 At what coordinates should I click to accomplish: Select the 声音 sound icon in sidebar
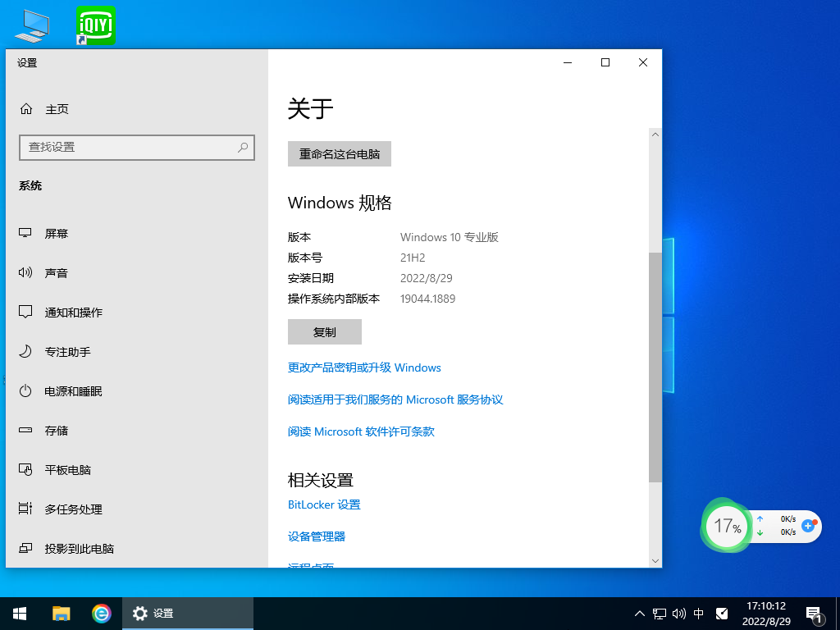click(25, 272)
